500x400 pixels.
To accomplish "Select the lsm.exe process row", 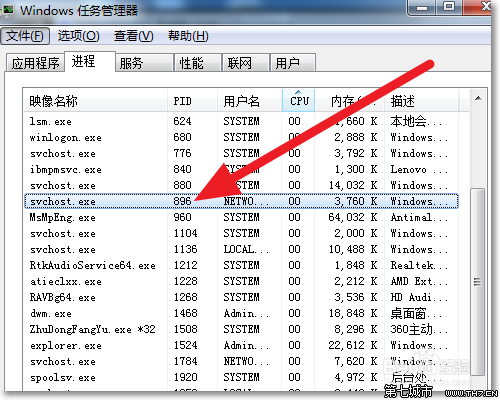I will tap(241, 121).
